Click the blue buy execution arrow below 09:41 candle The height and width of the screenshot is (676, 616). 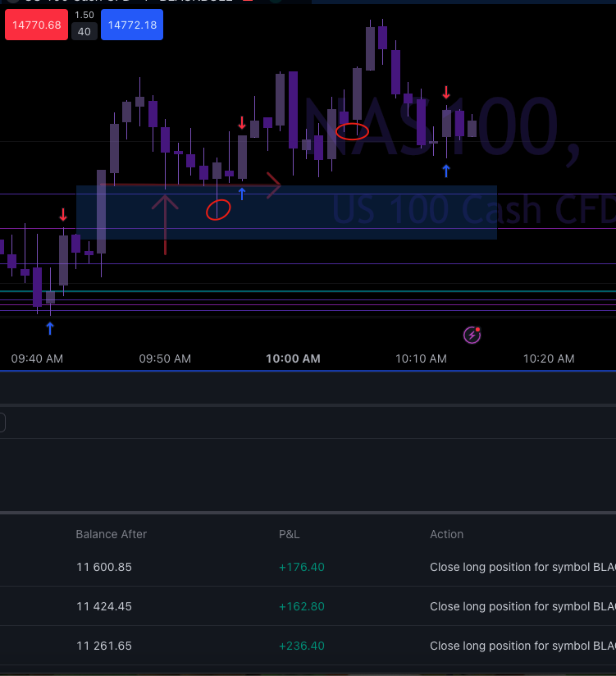click(x=50, y=328)
